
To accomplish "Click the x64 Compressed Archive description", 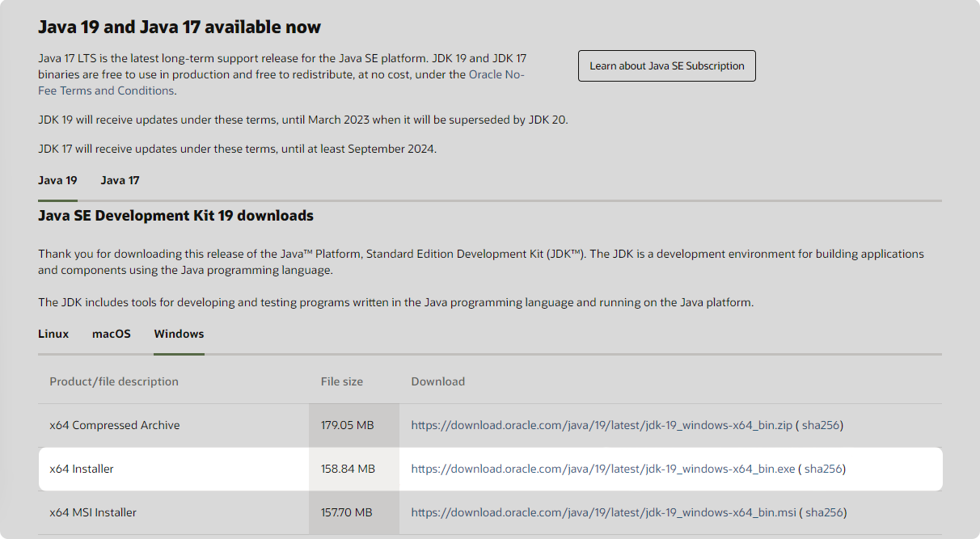I will tap(115, 425).
